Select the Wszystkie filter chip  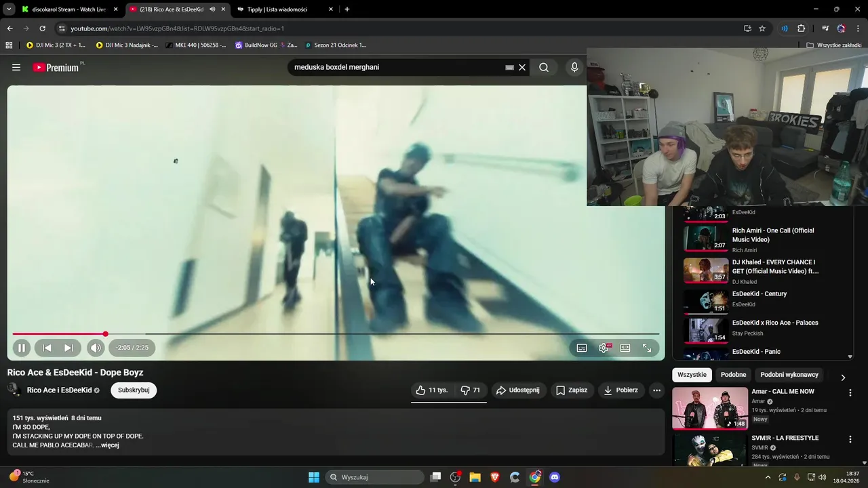(692, 375)
